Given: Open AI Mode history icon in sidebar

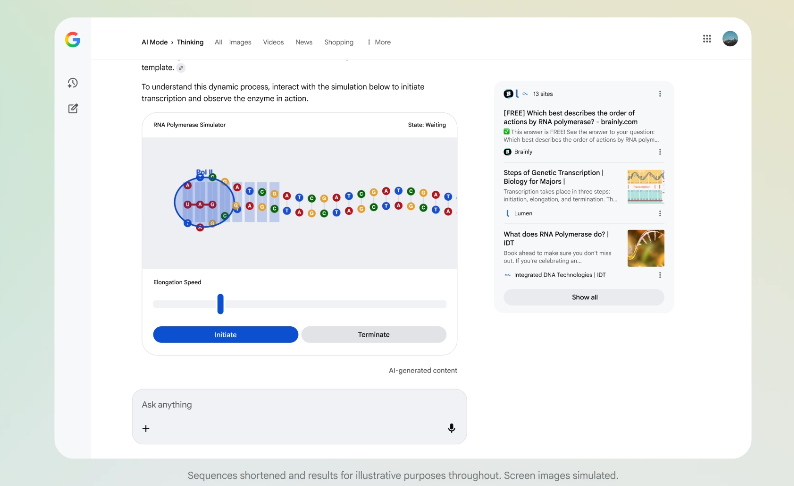Looking at the screenshot, I should click(73, 83).
